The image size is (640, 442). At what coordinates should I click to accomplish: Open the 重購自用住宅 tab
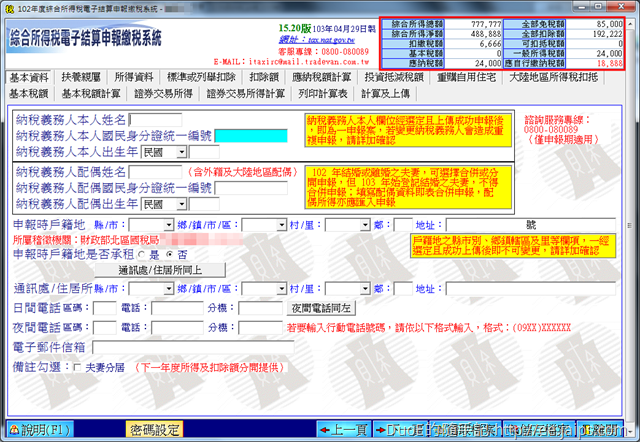[466, 77]
